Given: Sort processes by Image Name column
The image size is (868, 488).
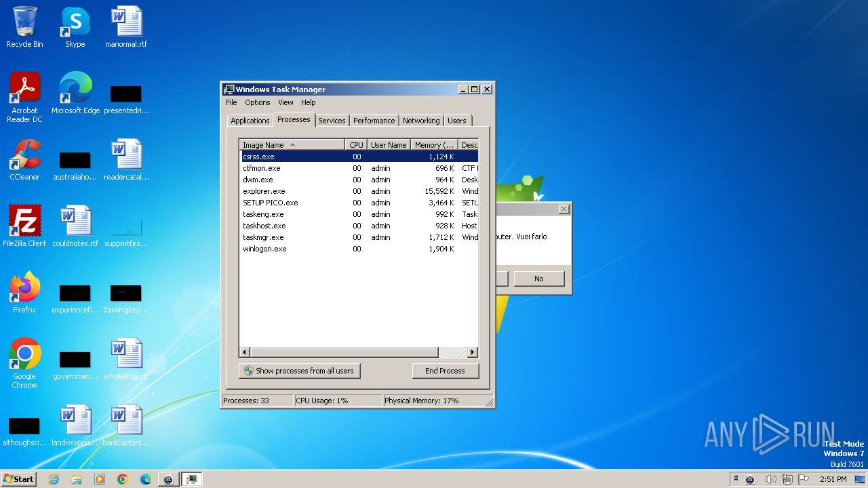Looking at the screenshot, I should 292,145.
